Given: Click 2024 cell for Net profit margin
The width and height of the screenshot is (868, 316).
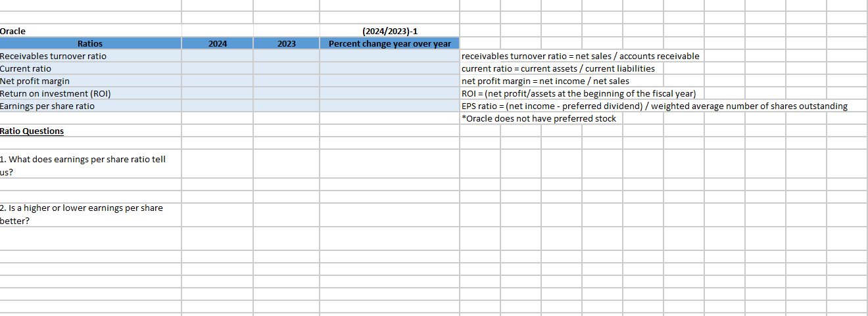Looking at the screenshot, I should (x=218, y=81).
